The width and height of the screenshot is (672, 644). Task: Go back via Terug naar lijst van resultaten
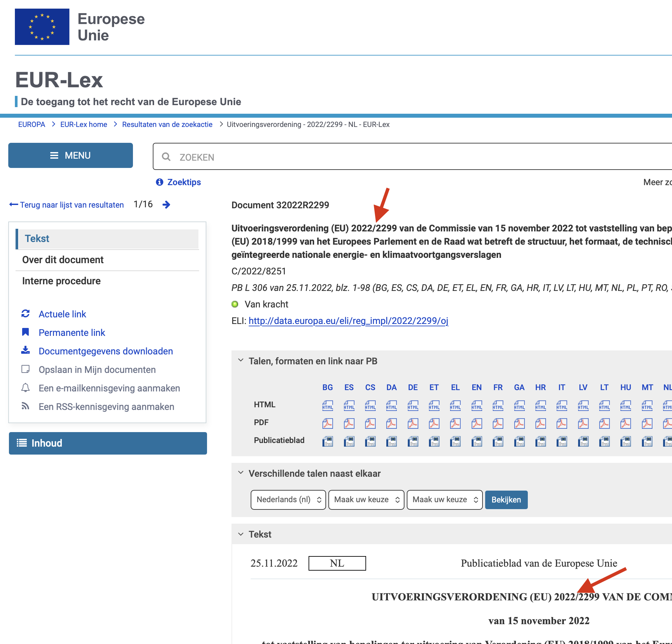click(x=66, y=205)
